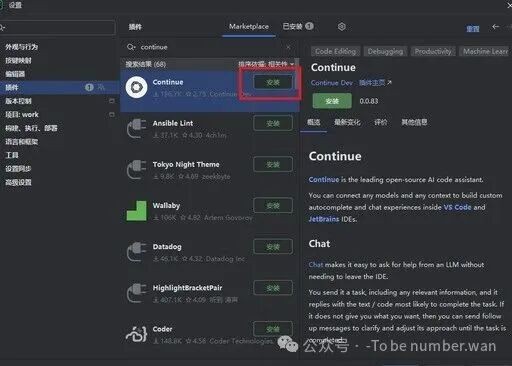This screenshot has height=366, width=512.
Task: Click the Machine Learning tag
Action: point(485,51)
